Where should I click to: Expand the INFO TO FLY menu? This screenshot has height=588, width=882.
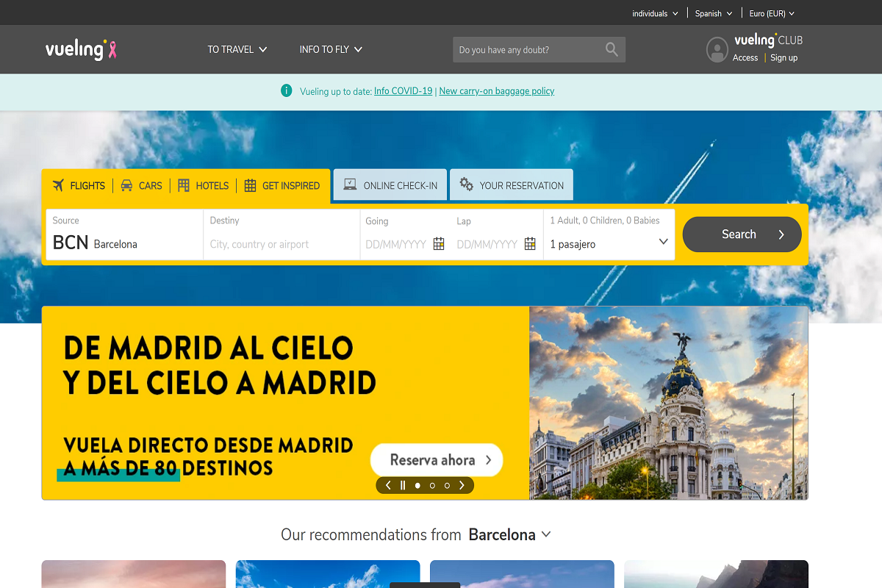331,49
